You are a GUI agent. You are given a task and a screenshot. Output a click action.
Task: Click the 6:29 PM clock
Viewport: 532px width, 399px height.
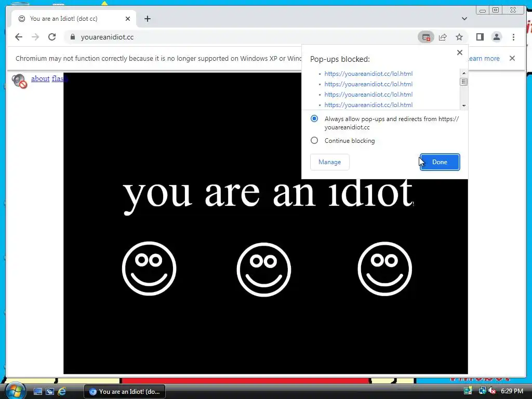512,391
